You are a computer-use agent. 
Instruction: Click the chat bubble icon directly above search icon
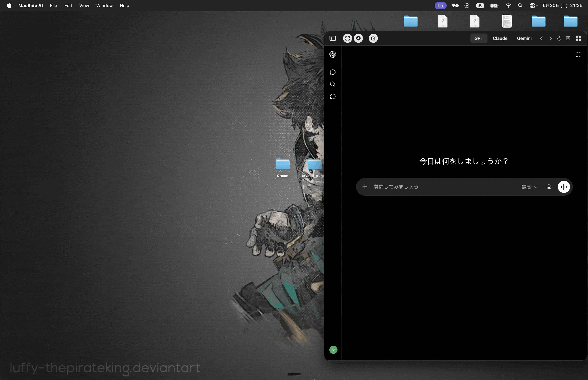[333, 72]
